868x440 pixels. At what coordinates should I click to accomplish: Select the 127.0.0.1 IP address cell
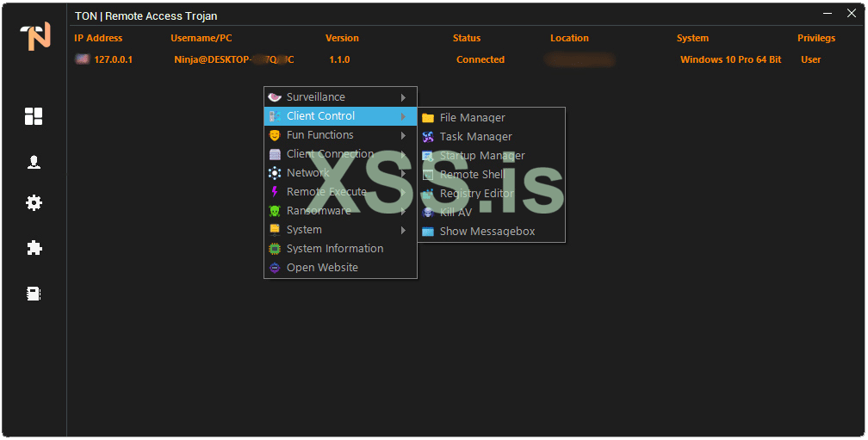pyautogui.click(x=113, y=59)
